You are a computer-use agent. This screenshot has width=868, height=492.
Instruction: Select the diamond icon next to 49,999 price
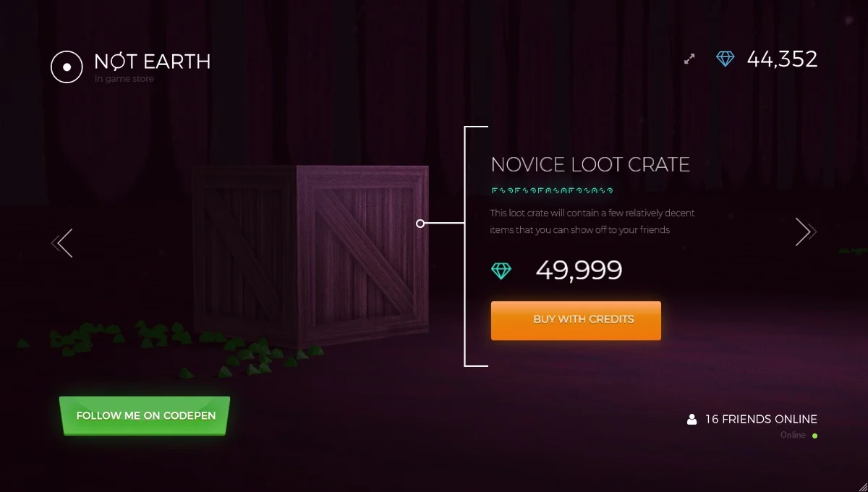pos(501,270)
